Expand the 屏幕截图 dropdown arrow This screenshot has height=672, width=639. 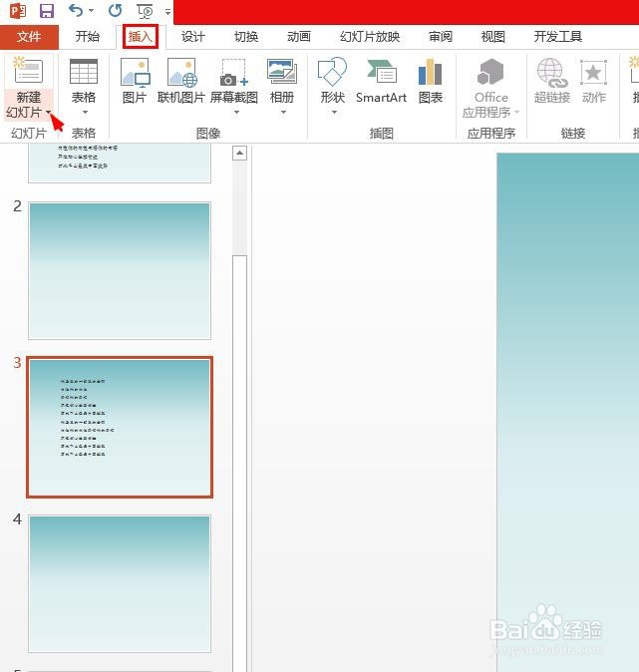point(236,113)
